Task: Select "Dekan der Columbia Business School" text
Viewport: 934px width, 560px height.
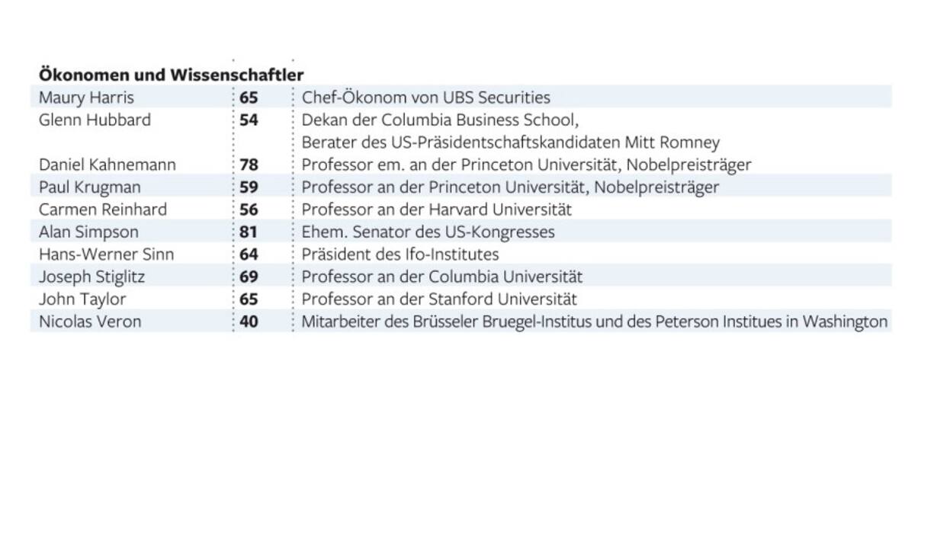Action: 440,120
